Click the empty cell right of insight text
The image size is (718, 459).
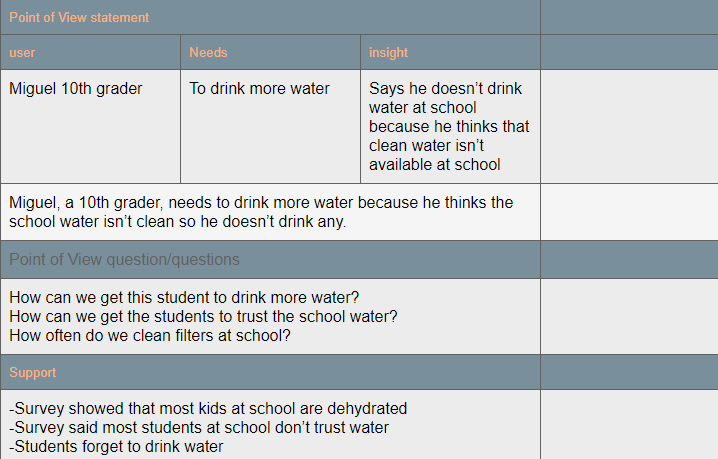[x=628, y=126]
